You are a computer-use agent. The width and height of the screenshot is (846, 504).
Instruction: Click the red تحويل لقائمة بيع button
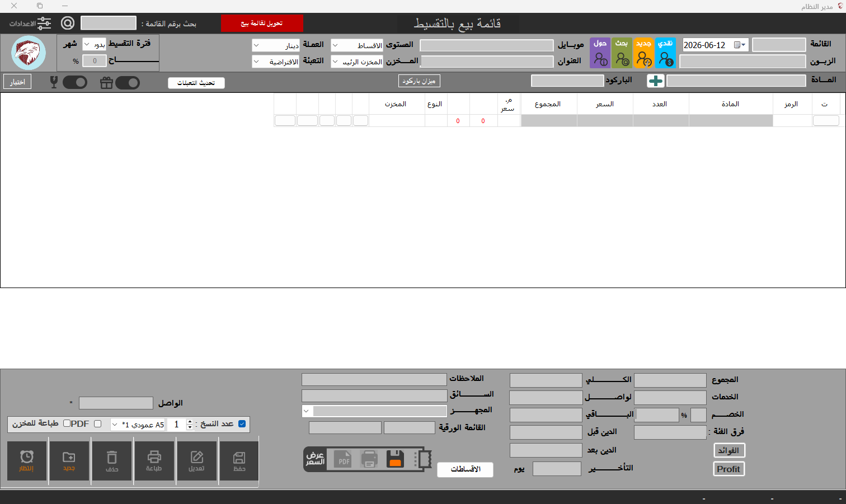click(x=262, y=23)
